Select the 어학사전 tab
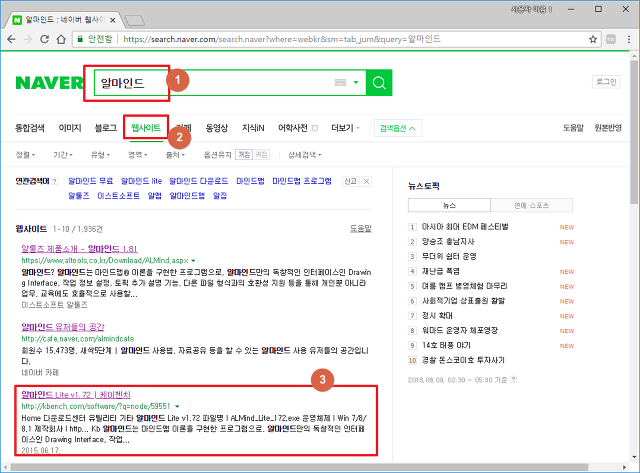 pos(293,128)
